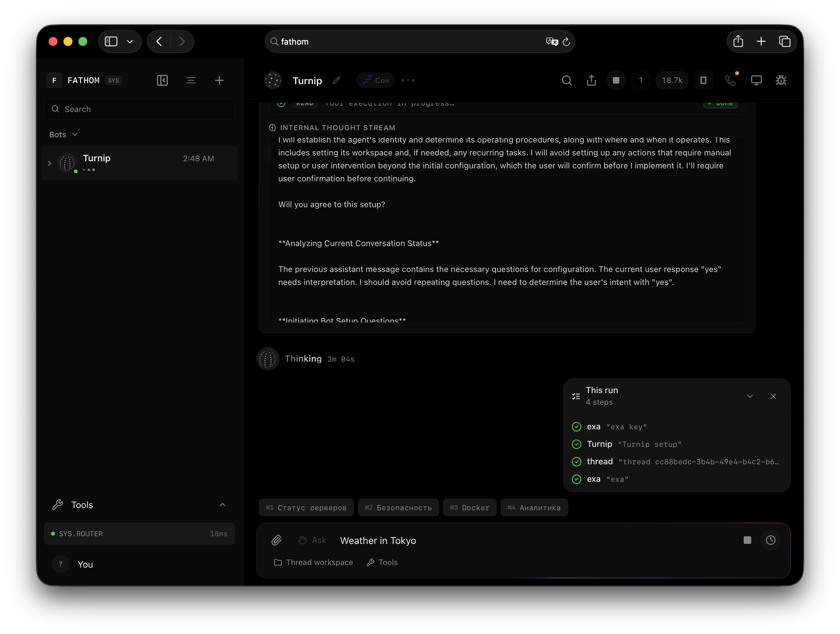The image size is (840, 634).
Task: Open the thread cc88bedc step
Action: [676, 461]
